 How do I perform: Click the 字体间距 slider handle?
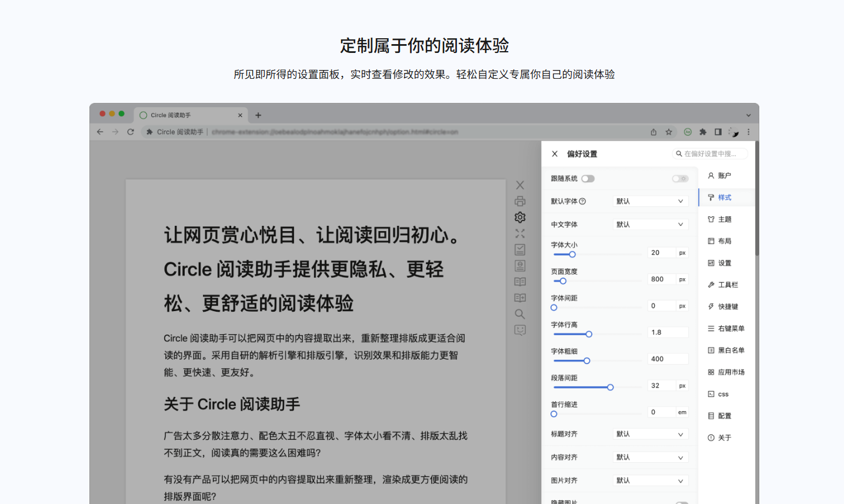pyautogui.click(x=554, y=308)
